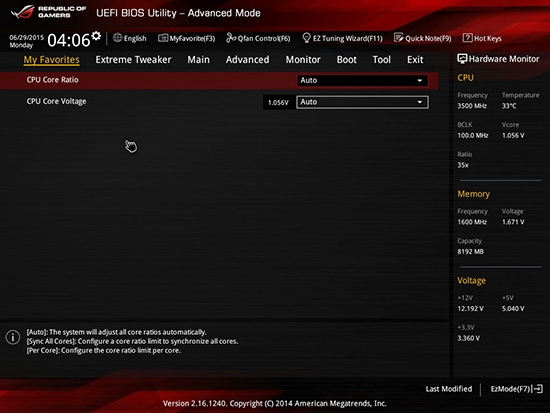Click the MyFavorite folder icon
This screenshot has height=413, width=550.
click(163, 38)
